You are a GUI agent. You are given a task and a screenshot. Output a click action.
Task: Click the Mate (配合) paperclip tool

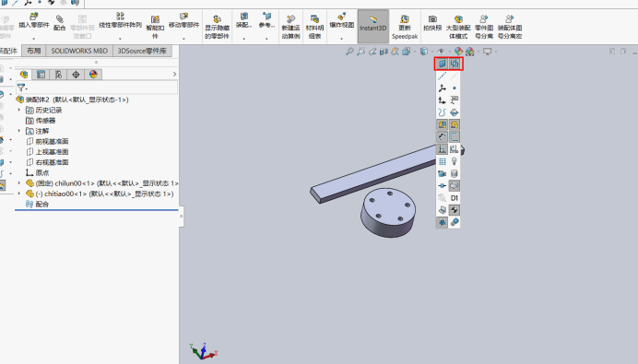click(59, 23)
